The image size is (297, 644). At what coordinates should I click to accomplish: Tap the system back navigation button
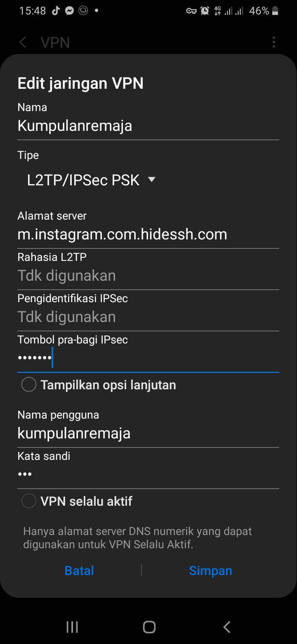pyautogui.click(x=226, y=627)
